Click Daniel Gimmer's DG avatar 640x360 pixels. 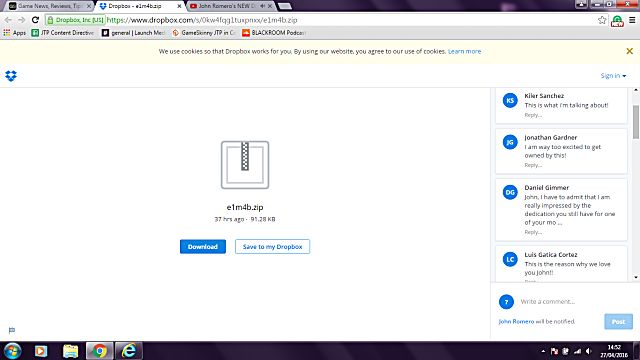510,192
